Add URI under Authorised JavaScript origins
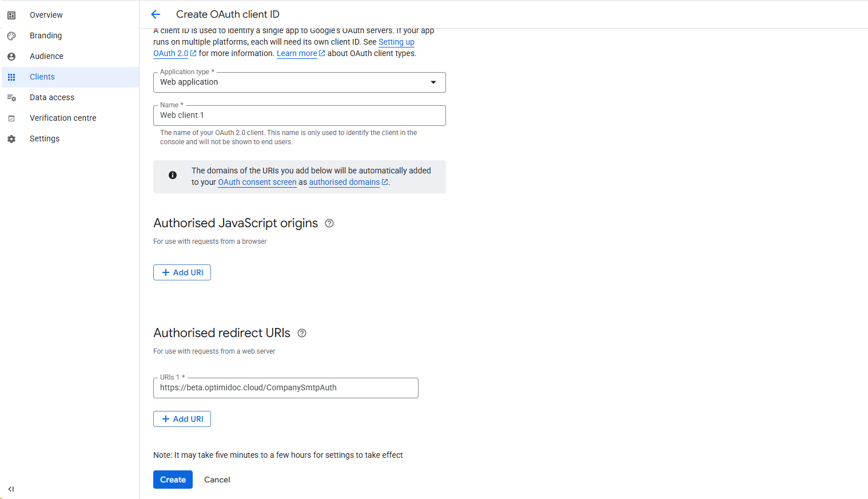Image resolution: width=868 pixels, height=499 pixels. (182, 272)
